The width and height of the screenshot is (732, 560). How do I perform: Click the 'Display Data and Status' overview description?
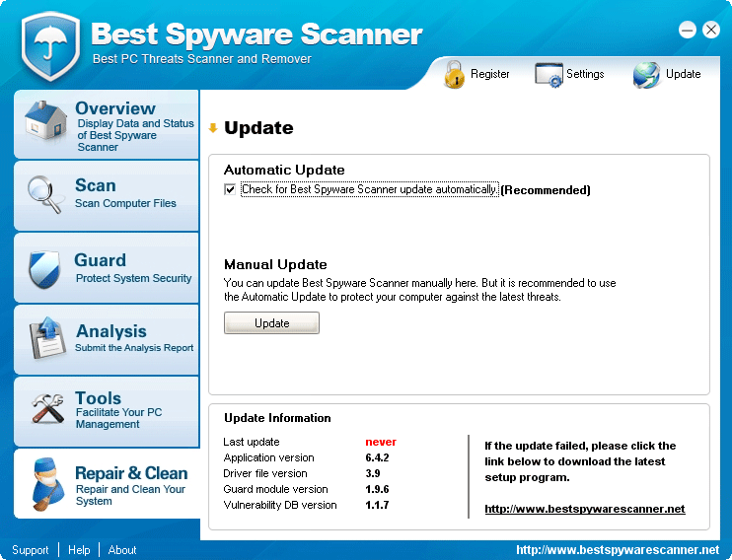pos(135,135)
